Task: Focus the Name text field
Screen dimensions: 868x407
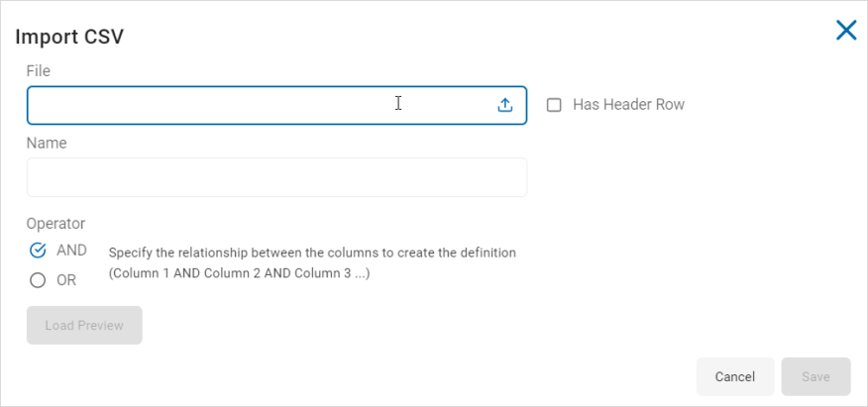Action: click(276, 177)
